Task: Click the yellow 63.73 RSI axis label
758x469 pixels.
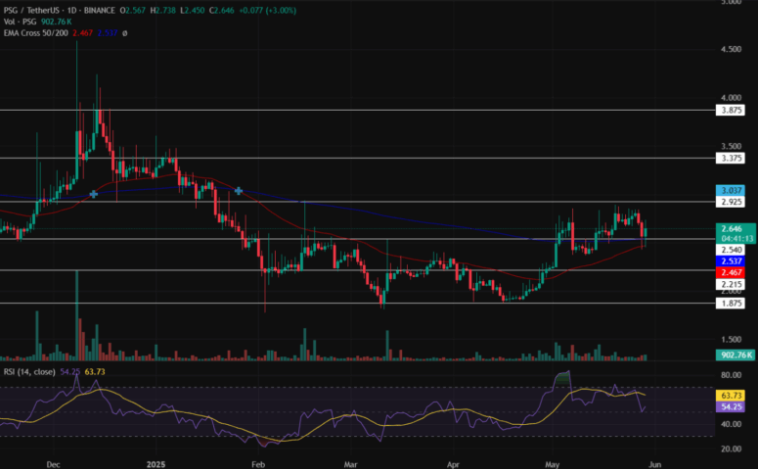Action: [x=731, y=396]
